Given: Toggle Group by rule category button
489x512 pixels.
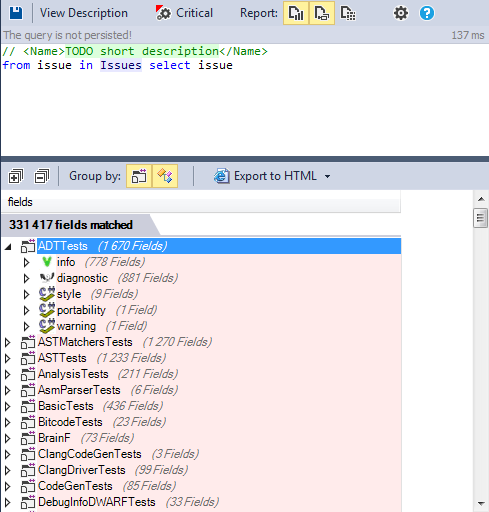Looking at the screenshot, I should pyautogui.click(x=165, y=176).
